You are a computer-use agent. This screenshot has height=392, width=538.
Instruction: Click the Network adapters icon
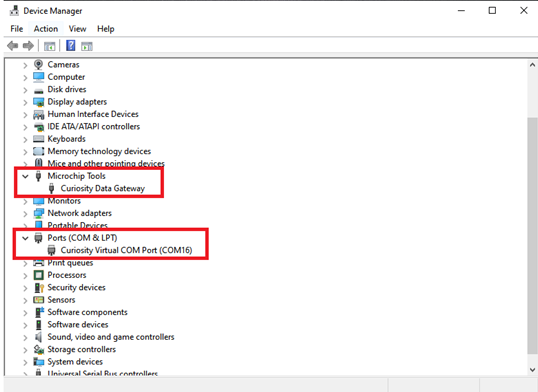coord(38,213)
